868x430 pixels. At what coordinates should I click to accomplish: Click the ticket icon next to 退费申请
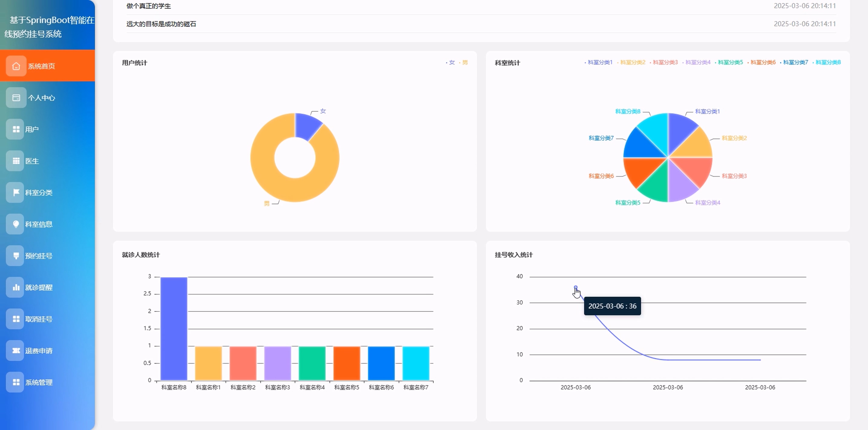(x=16, y=350)
